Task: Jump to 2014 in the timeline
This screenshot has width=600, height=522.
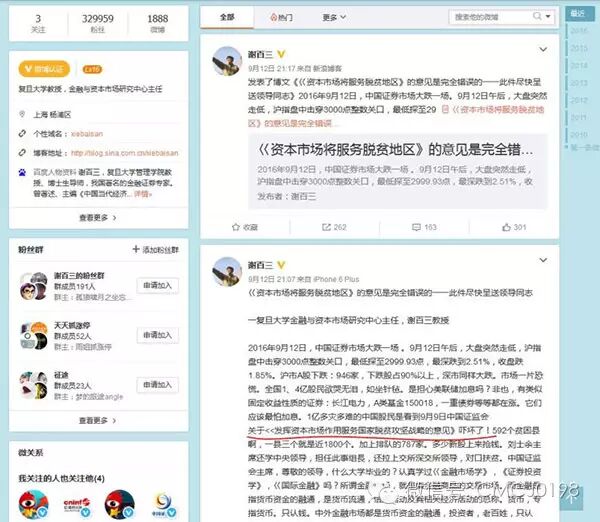Action: [579, 65]
